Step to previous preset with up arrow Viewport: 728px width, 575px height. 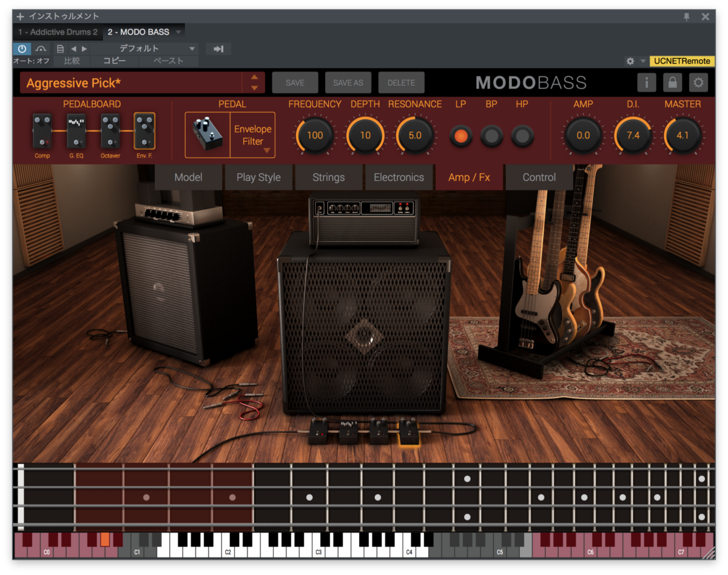[254, 77]
